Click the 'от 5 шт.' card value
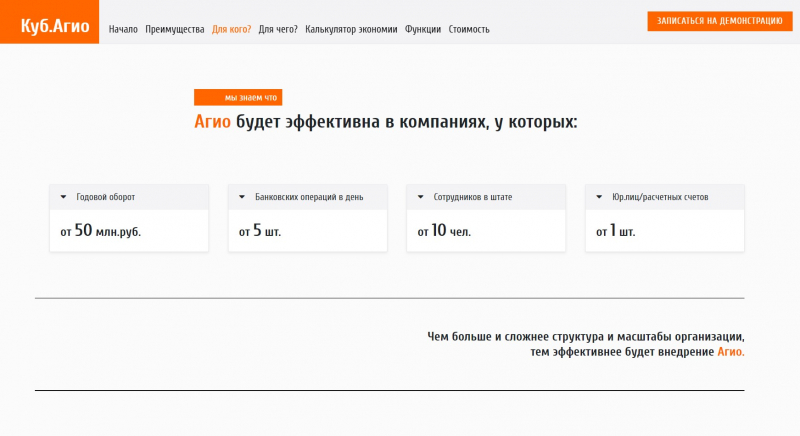This screenshot has width=800, height=436. click(260, 231)
